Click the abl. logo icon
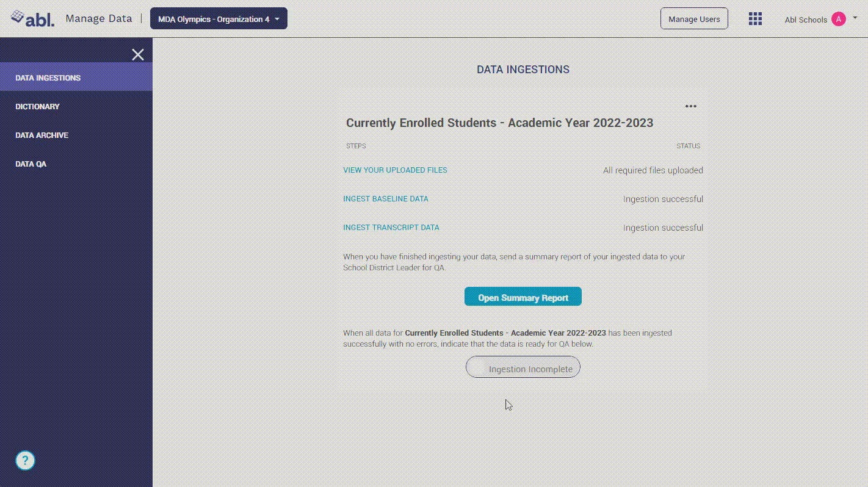This screenshot has height=487, width=868. point(32,18)
